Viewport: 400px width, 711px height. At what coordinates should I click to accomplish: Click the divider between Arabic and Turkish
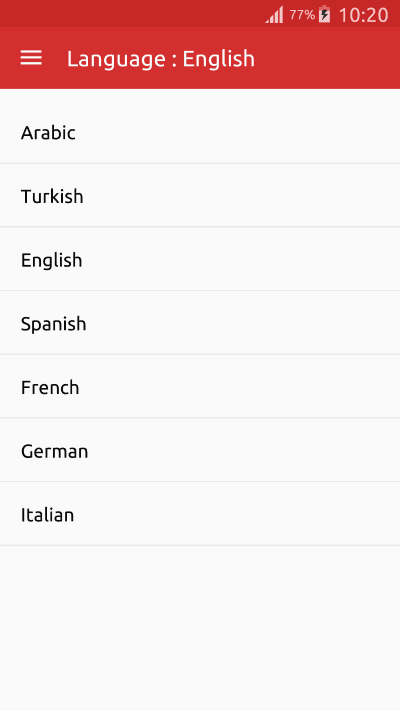pos(200,163)
